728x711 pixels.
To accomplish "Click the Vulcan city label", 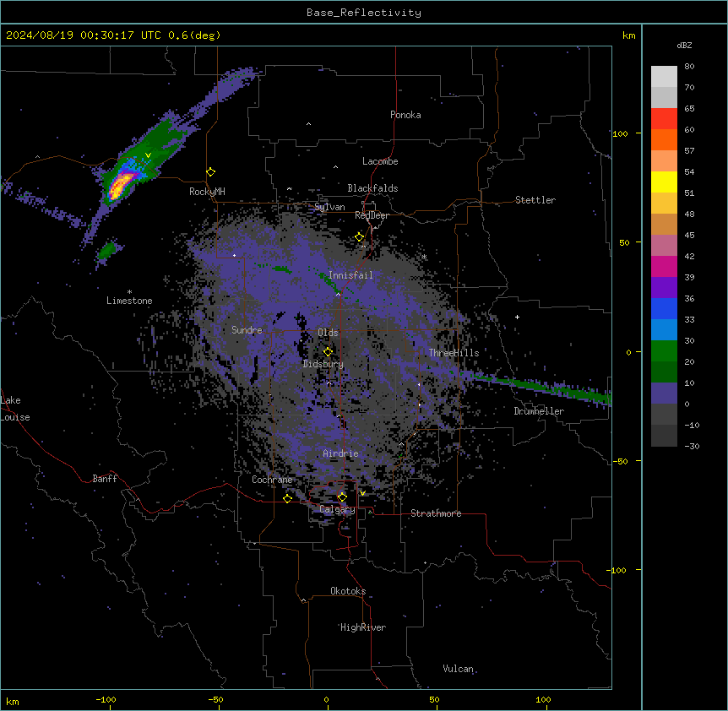I will coord(459,669).
